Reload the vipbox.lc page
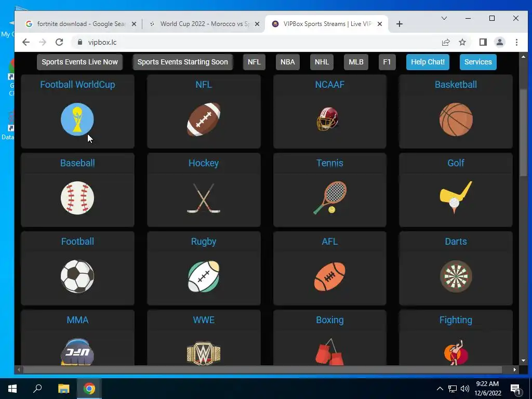 [x=59, y=42]
